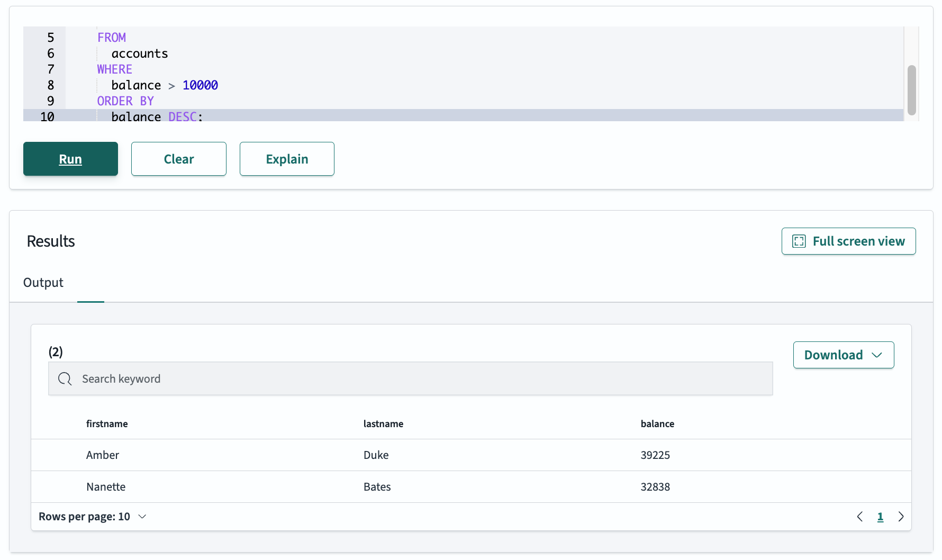942x560 pixels.
Task: Click the Download chevron arrow
Action: tap(877, 355)
